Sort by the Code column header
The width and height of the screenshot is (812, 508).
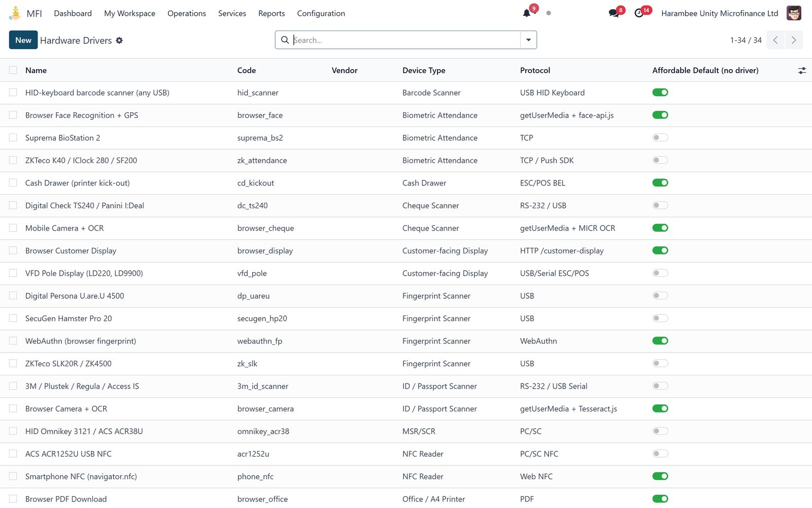(247, 71)
